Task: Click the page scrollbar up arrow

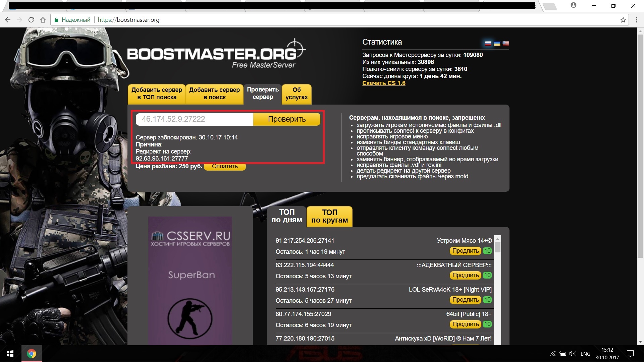Action: point(640,31)
